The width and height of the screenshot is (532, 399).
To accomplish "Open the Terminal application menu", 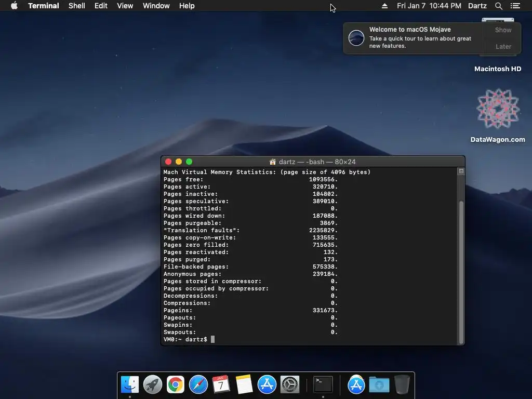I will (44, 6).
